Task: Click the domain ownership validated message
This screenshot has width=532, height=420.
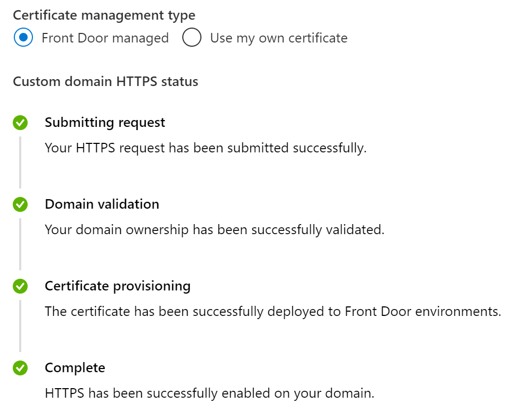Action: [x=214, y=230]
